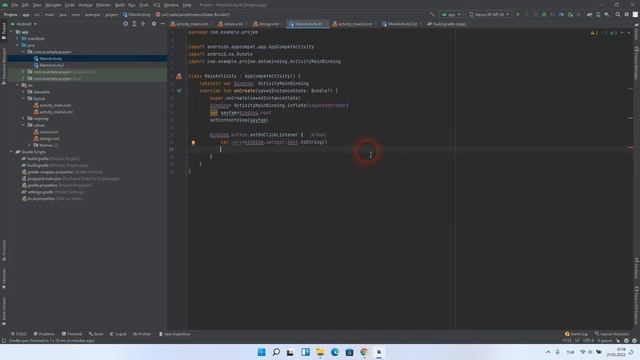Expand the mipmap folder
Viewport: 640px width, 360px height.
(x=23, y=118)
